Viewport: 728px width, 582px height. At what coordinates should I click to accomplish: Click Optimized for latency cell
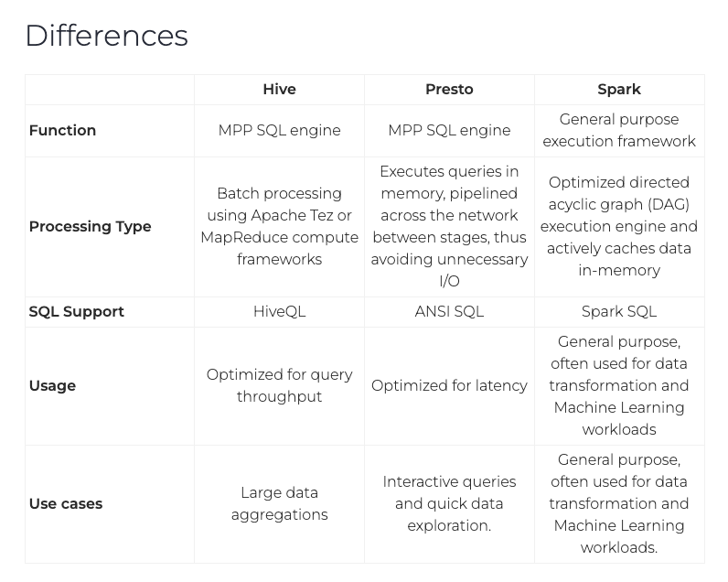(449, 386)
